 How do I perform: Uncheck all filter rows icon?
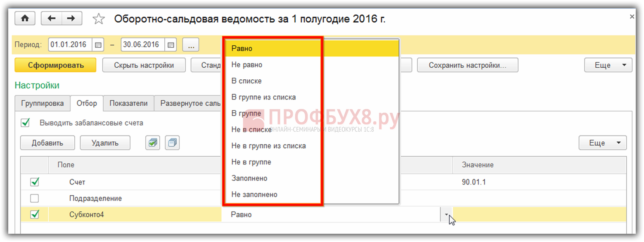[x=172, y=143]
